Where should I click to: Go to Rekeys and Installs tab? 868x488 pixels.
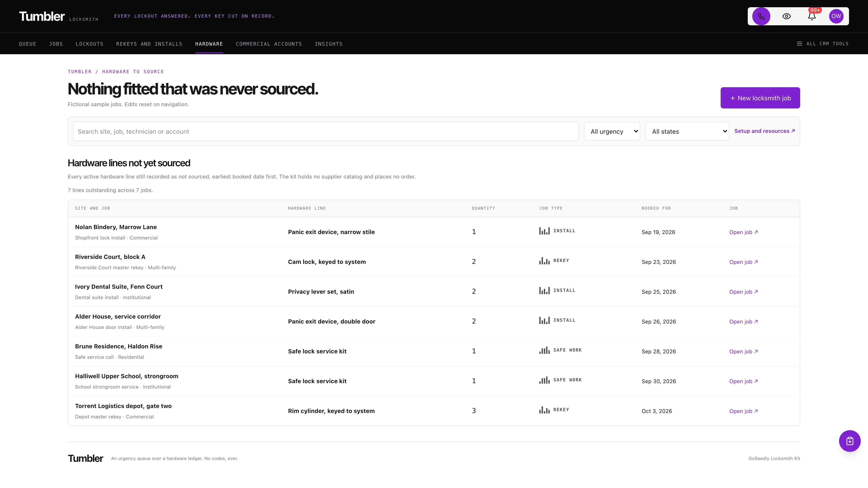[149, 44]
